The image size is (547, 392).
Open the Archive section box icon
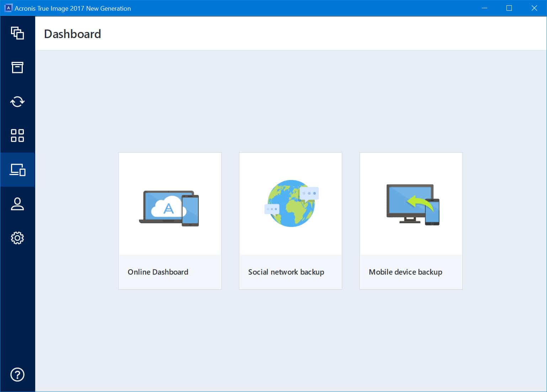[17, 67]
